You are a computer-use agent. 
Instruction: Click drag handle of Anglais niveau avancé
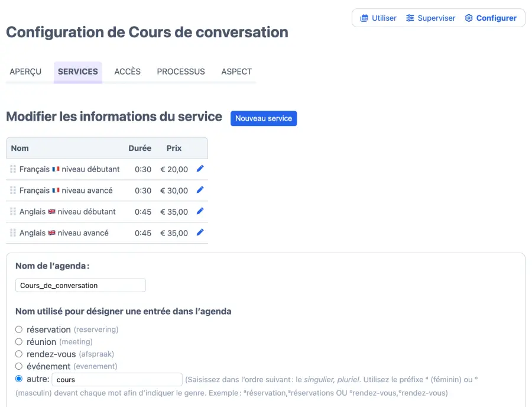pyautogui.click(x=13, y=233)
